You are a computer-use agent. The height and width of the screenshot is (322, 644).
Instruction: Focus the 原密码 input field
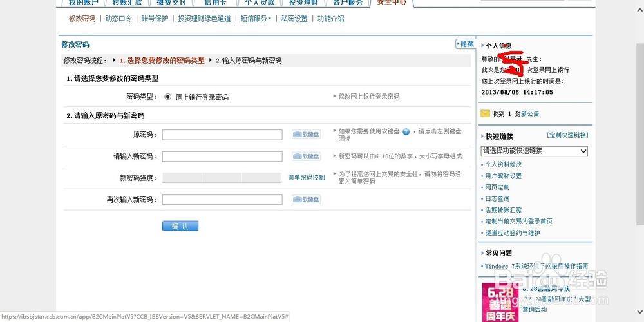[222, 135]
